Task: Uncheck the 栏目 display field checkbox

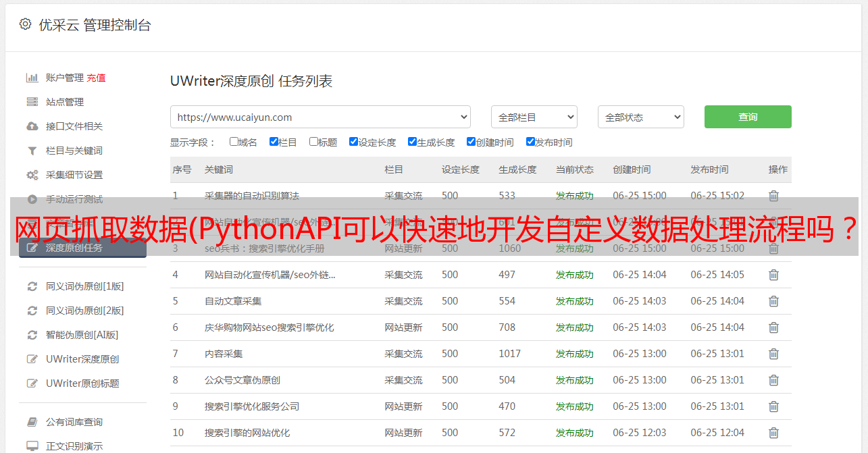Action: click(274, 142)
